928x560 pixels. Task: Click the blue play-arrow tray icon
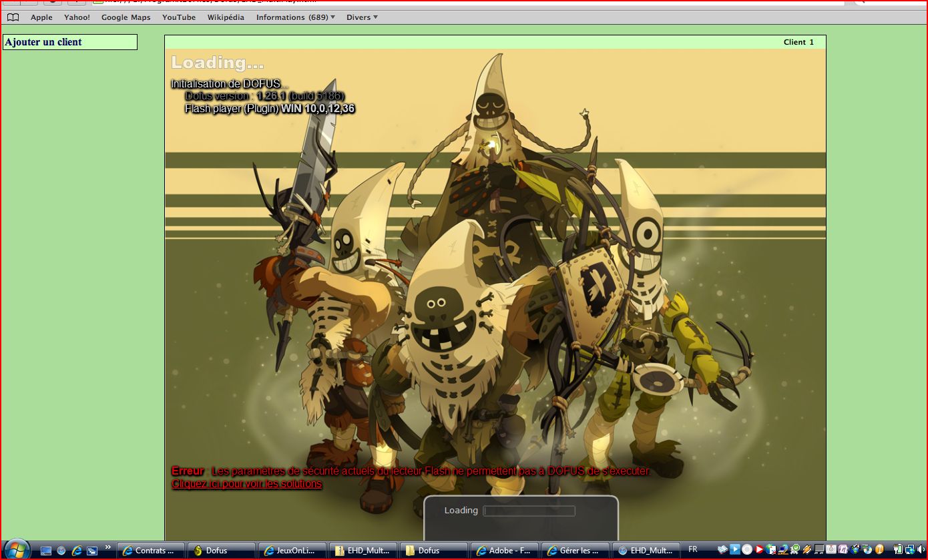pyautogui.click(x=735, y=549)
